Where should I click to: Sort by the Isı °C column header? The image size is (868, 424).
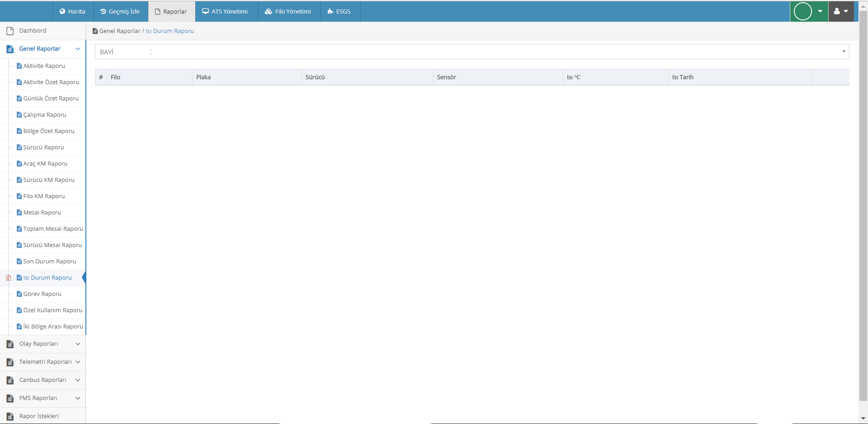point(616,77)
